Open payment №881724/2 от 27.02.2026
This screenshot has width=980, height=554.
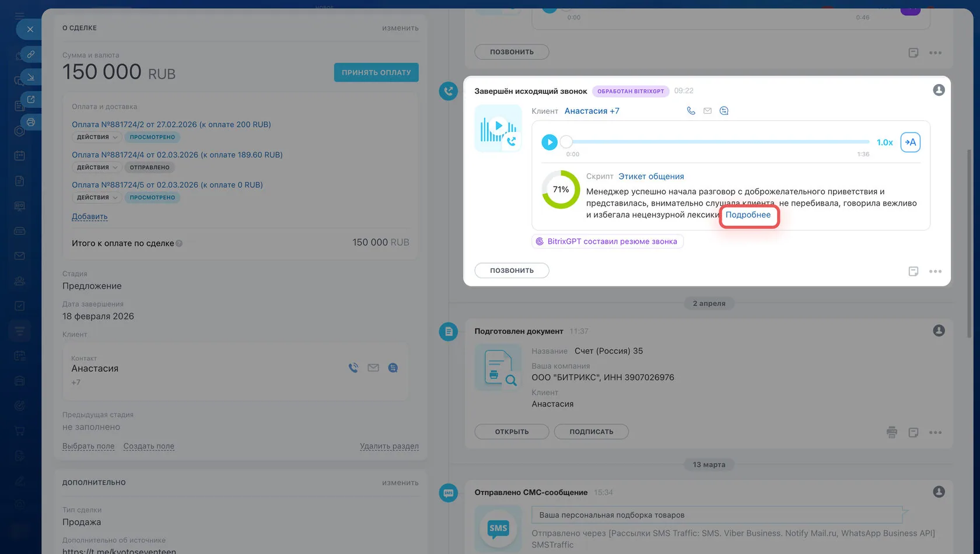171,124
